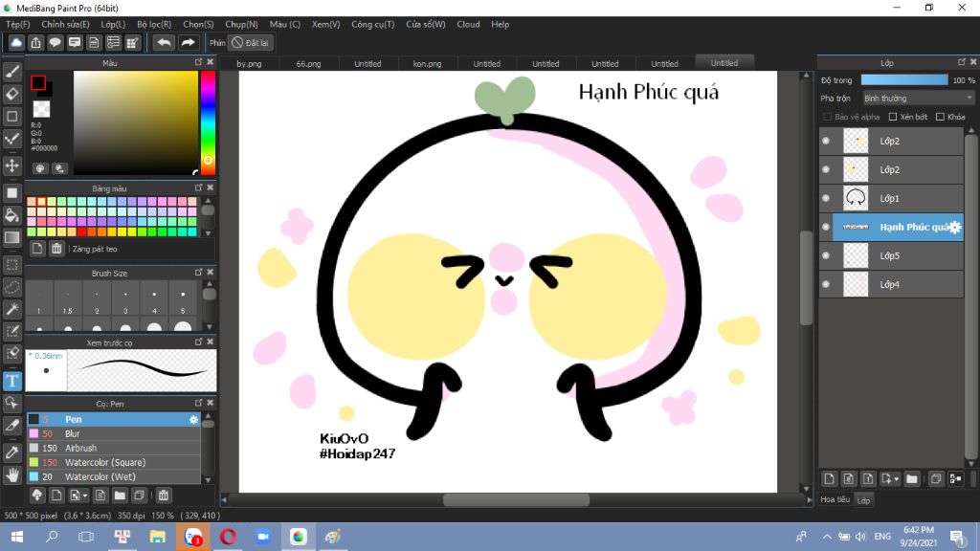Viewport: 980px width, 551px height.
Task: Open the Công cụ(T) menu
Action: click(372, 24)
